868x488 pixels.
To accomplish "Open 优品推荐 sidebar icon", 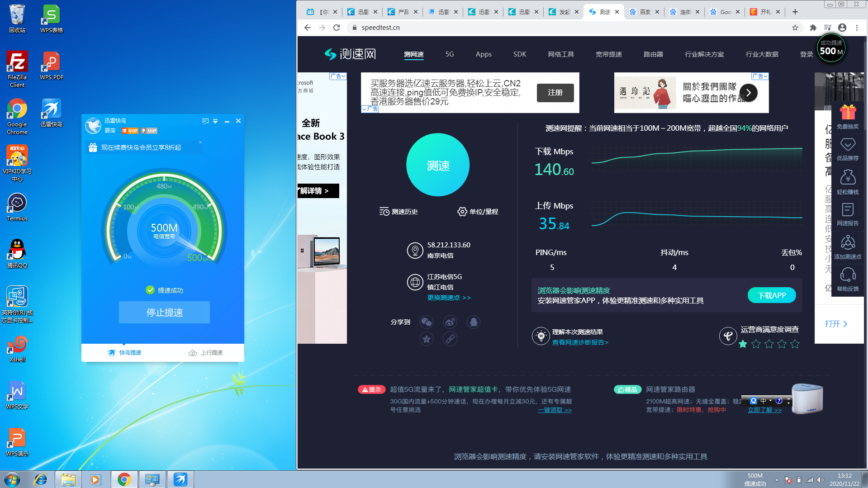I will (x=848, y=149).
